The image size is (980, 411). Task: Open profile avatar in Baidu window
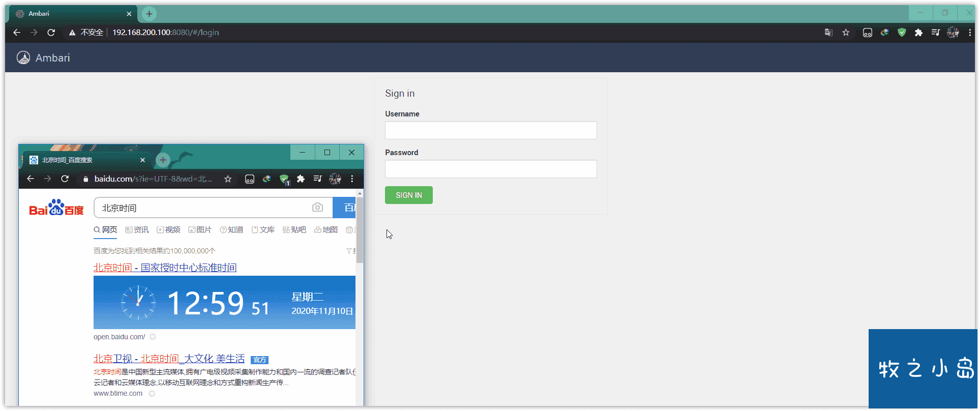point(335,179)
